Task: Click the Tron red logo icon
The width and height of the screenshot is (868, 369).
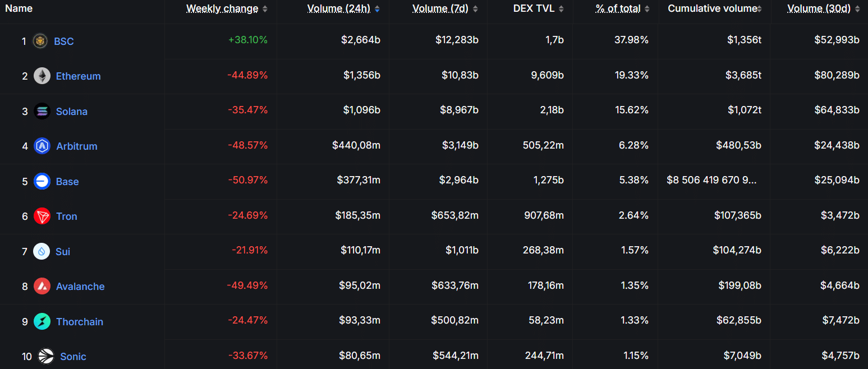Action: click(42, 216)
